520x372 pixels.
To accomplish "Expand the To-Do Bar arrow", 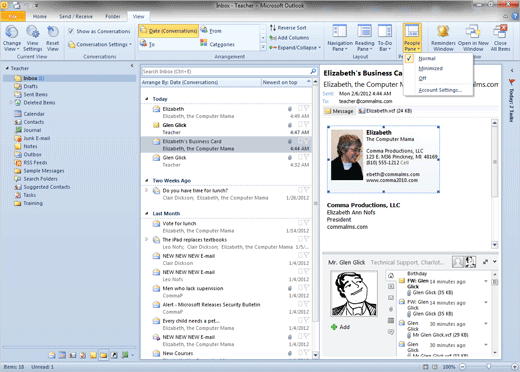I will pos(512,70).
